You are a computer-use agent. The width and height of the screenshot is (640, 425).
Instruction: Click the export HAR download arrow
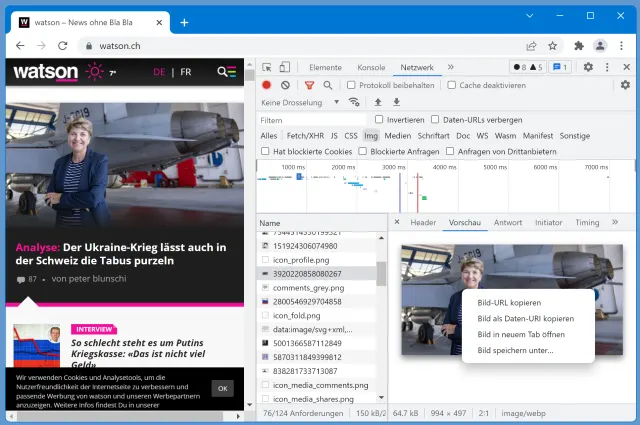click(x=396, y=102)
